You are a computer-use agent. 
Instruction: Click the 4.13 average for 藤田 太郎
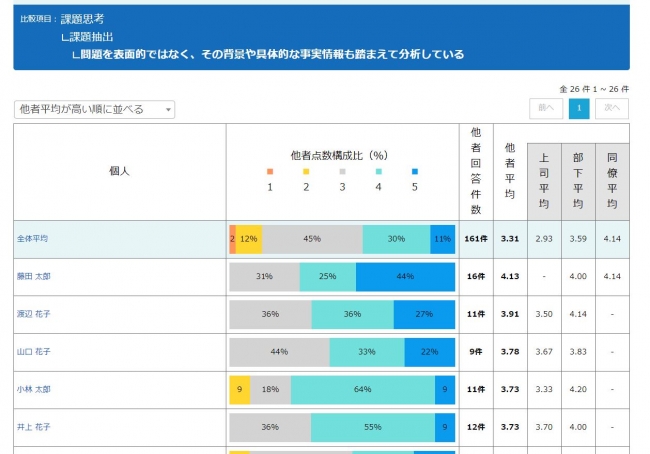pyautogui.click(x=510, y=277)
